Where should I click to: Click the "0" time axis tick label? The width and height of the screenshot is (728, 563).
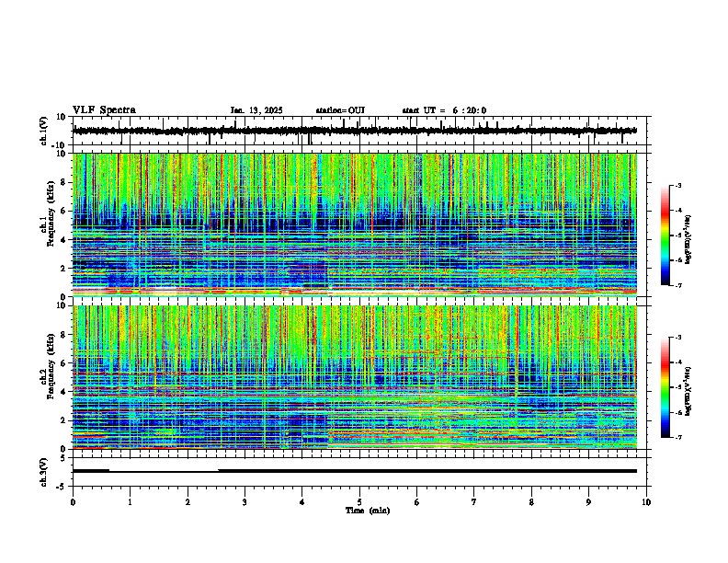pos(73,502)
